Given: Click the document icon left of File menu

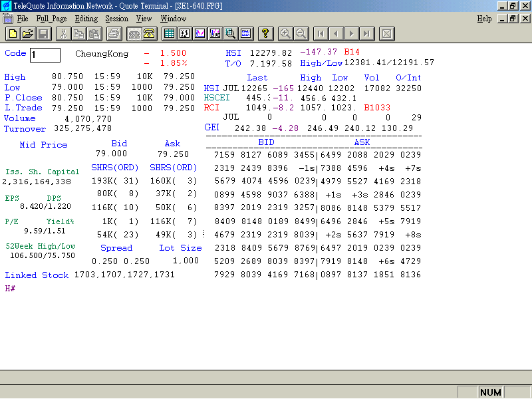Looking at the screenshot, I should point(7,19).
